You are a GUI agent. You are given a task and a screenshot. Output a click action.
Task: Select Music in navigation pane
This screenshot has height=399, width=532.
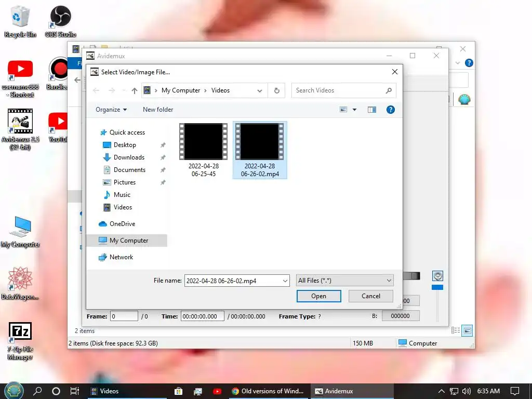(x=122, y=195)
